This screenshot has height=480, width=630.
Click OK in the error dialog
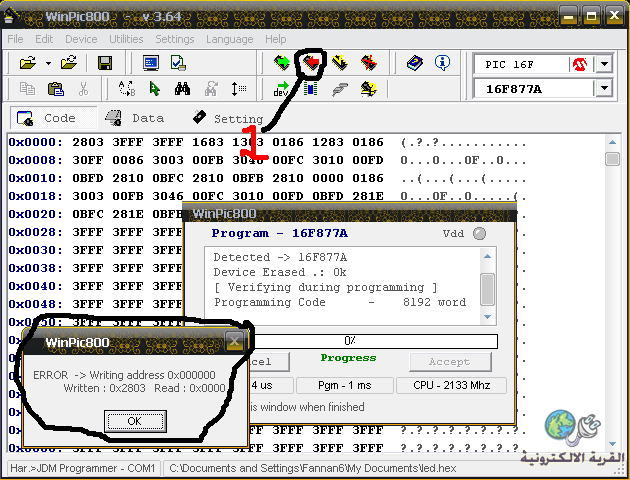135,421
